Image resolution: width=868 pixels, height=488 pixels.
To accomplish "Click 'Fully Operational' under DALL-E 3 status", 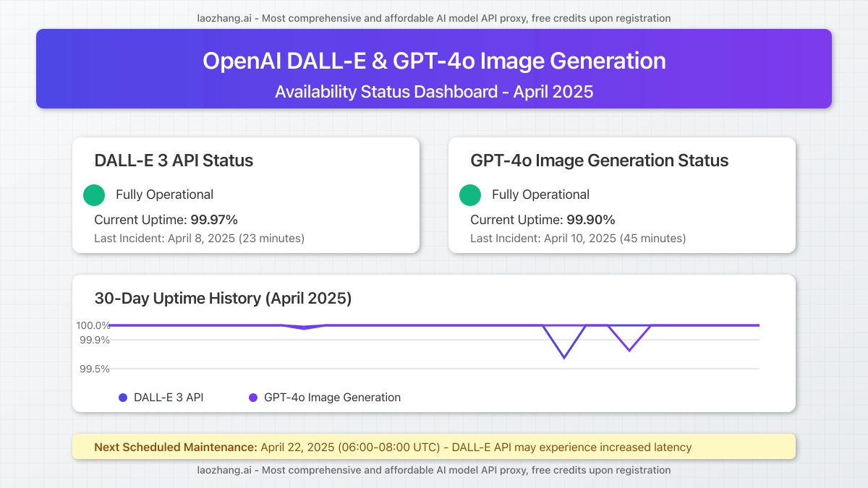I will click(x=164, y=194).
